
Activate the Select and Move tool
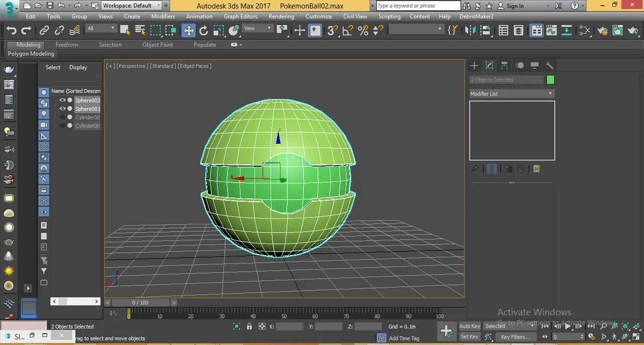(189, 31)
